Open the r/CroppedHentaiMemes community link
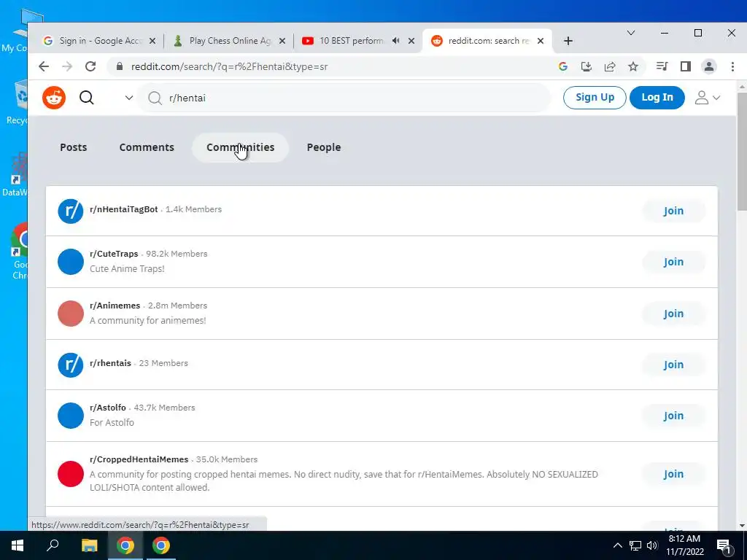Viewport: 747px width, 560px height. coord(139,459)
